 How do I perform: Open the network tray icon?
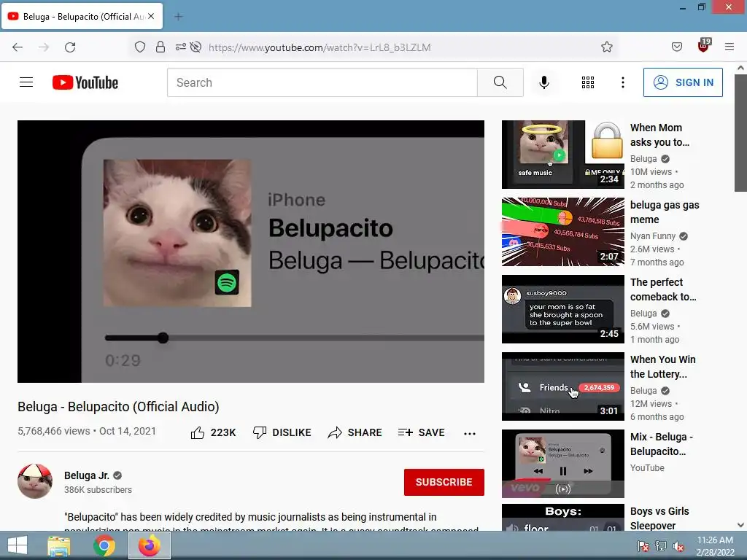(x=661, y=546)
